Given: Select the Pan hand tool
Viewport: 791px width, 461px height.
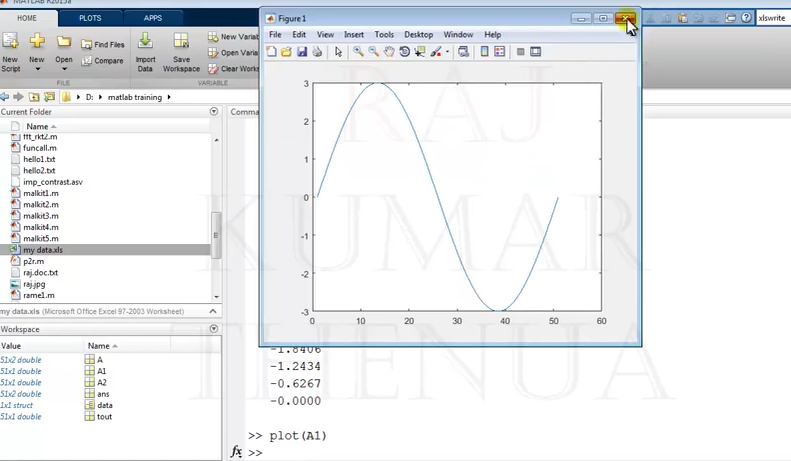Looking at the screenshot, I should point(389,51).
